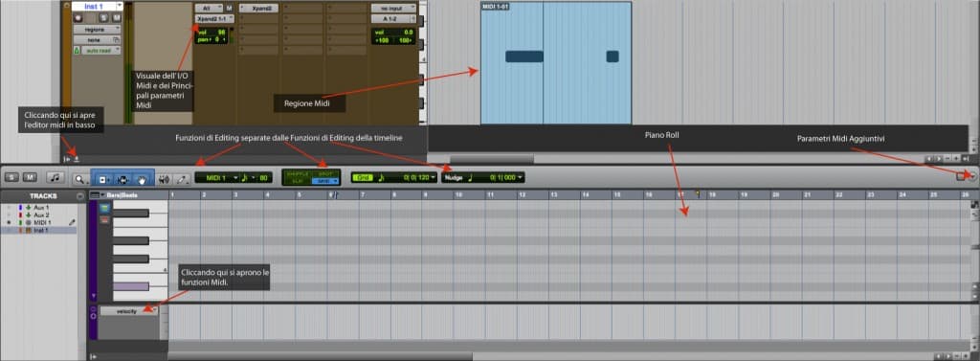
Task: Click the green track color icon by keyboard
Action: click(x=104, y=210)
